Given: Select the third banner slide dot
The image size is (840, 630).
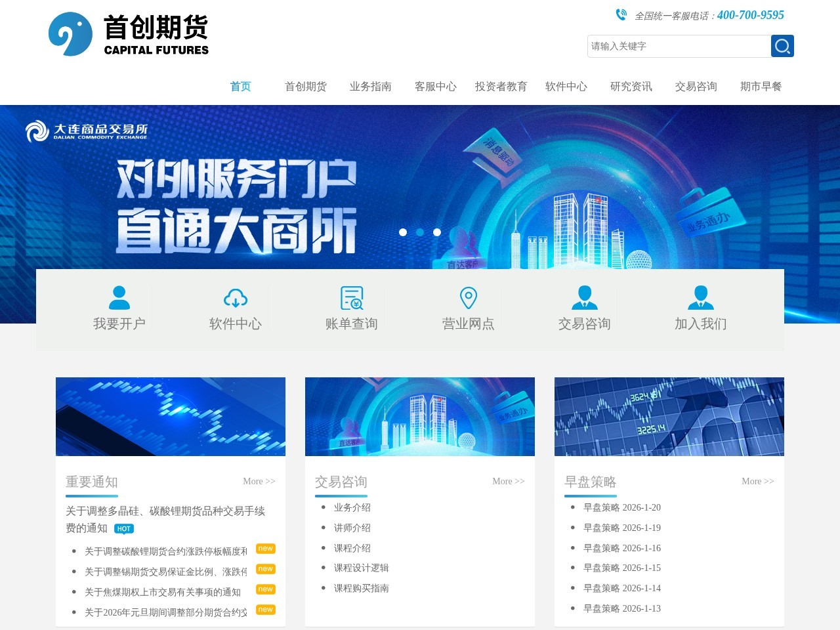Looking at the screenshot, I should (x=437, y=232).
